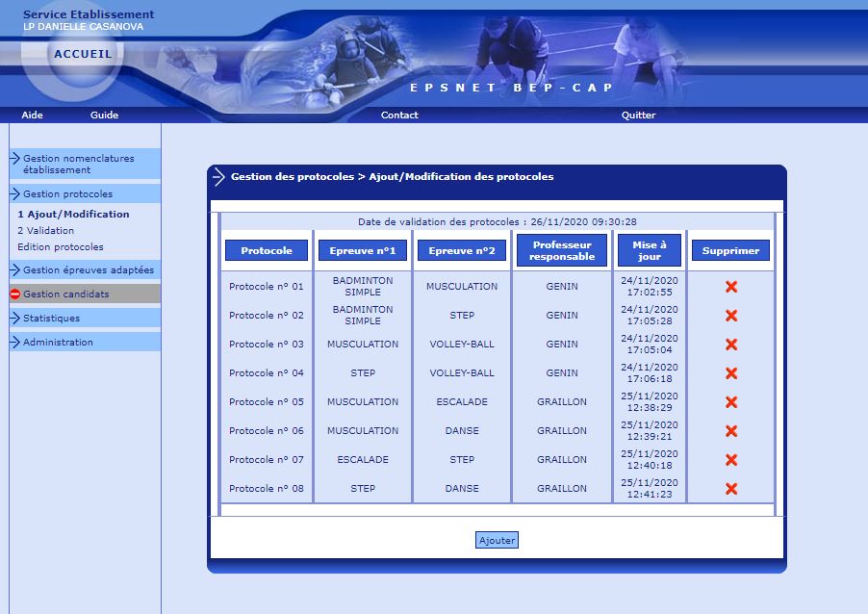Click the validation date 26/11/2020 09:30:28 line
This screenshot has height=614, width=868.
coord(498,222)
